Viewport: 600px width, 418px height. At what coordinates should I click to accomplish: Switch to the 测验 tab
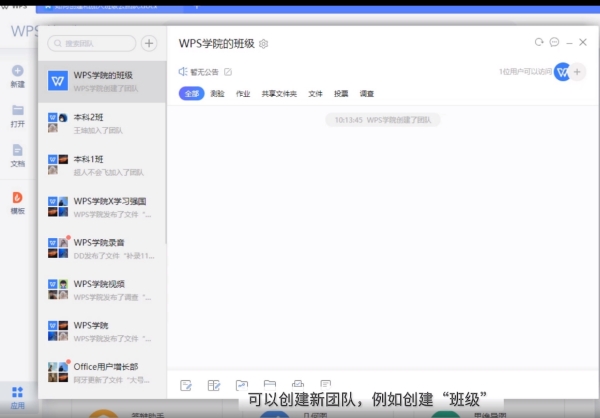pos(217,93)
